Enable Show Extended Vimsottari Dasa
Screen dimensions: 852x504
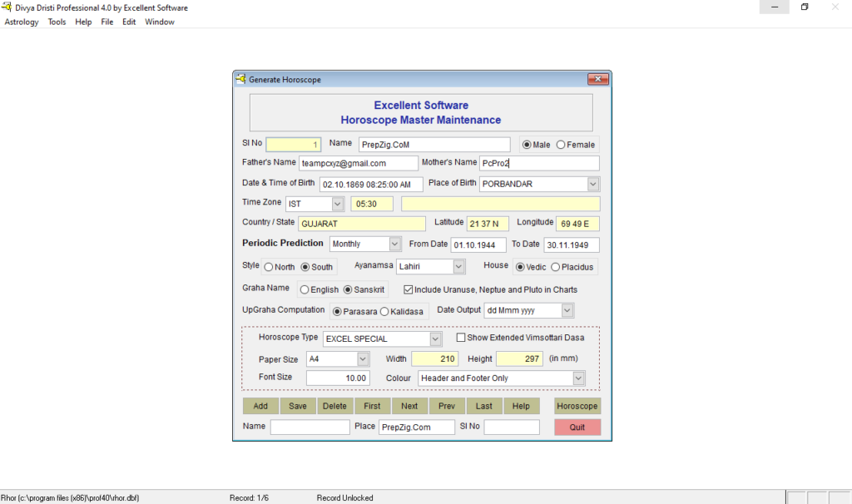tap(461, 338)
